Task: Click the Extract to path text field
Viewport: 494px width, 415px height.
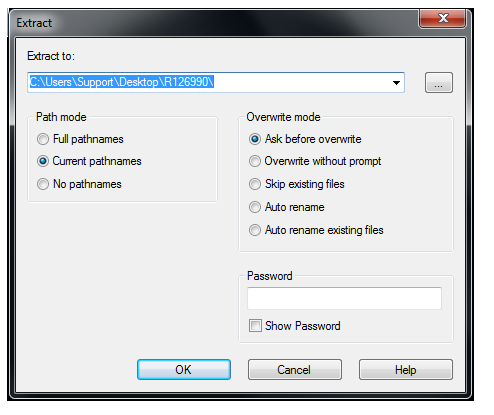Action: pyautogui.click(x=208, y=82)
